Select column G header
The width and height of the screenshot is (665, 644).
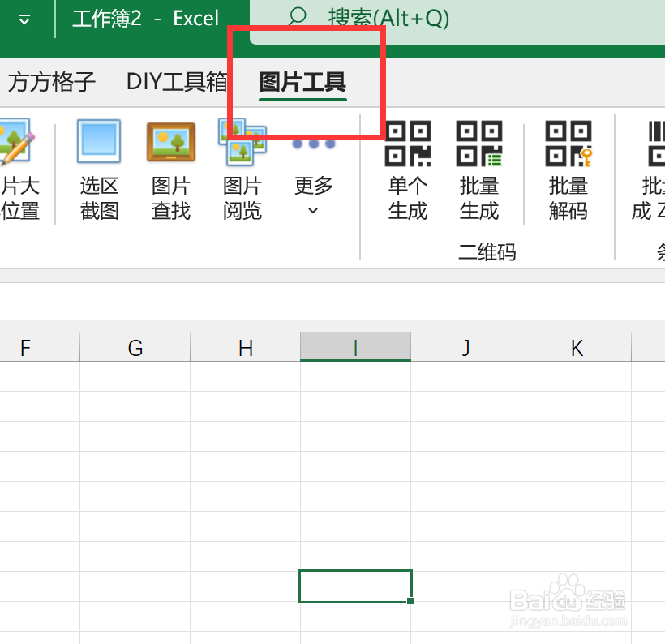(x=135, y=347)
